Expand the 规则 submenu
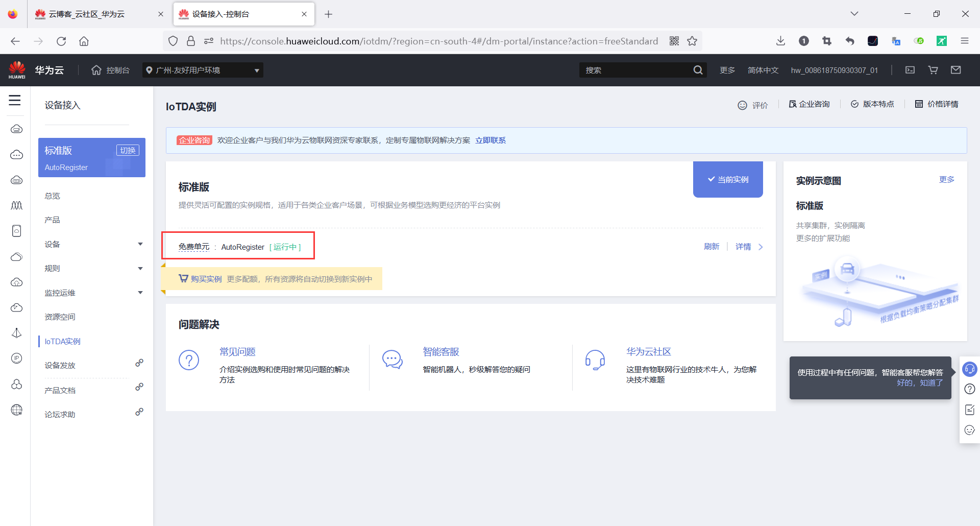 click(140, 269)
